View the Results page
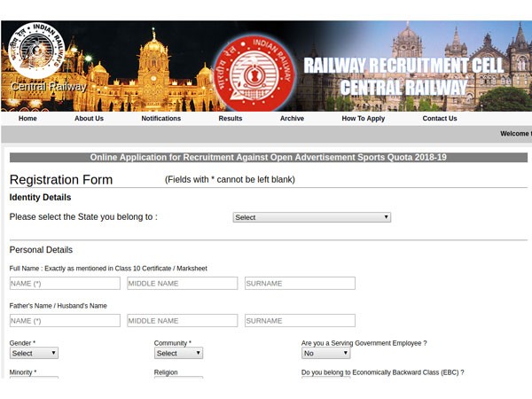This screenshot has height=399, width=532. (x=231, y=119)
